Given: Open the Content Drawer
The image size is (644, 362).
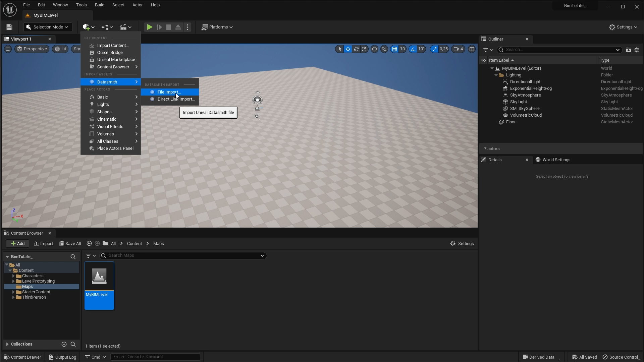Looking at the screenshot, I should 23,357.
